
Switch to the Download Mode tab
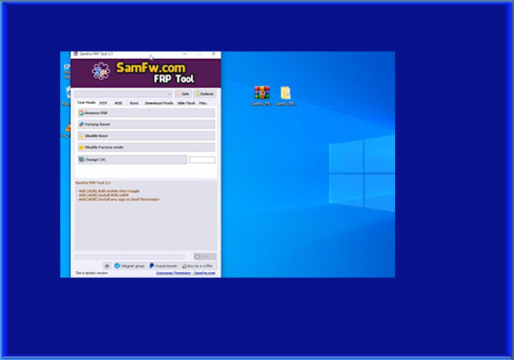(x=159, y=103)
